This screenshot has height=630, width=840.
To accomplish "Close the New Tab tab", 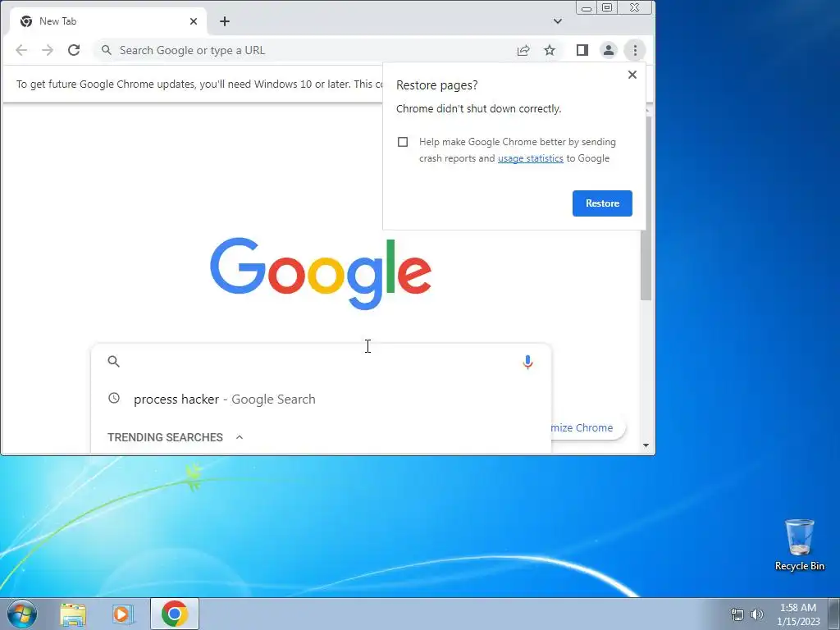I will pos(194,21).
